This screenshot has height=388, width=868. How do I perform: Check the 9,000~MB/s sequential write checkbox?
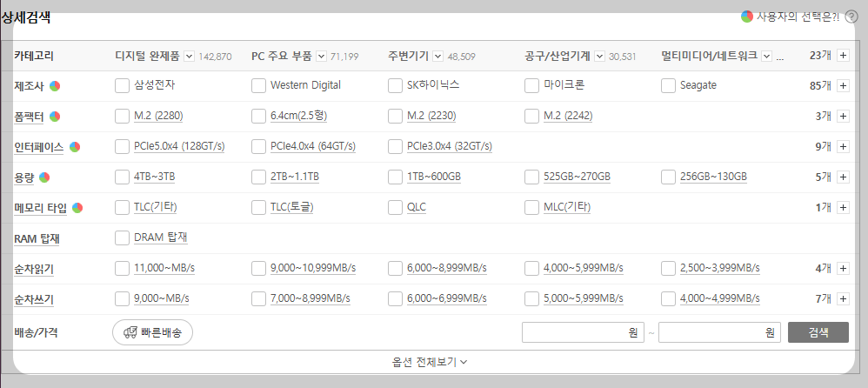pos(122,299)
